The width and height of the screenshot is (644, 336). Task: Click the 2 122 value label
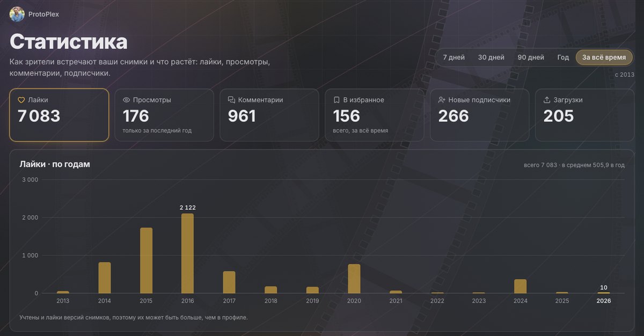(188, 208)
